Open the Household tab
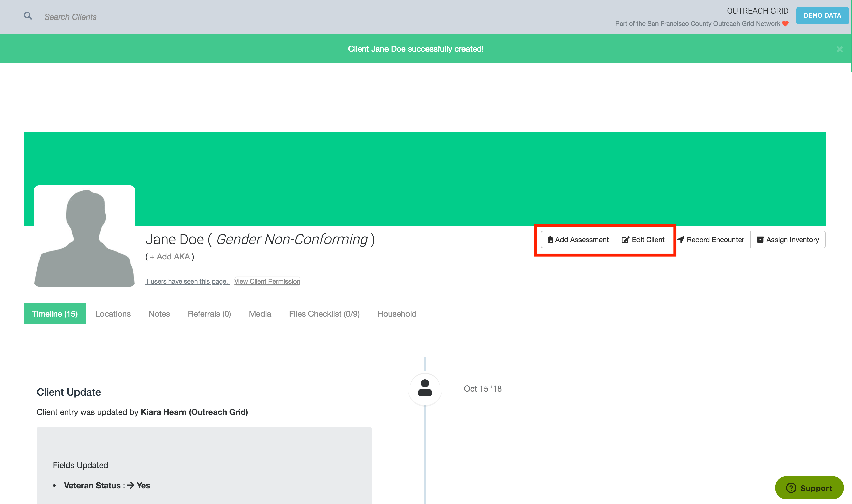The image size is (852, 504). point(397,314)
